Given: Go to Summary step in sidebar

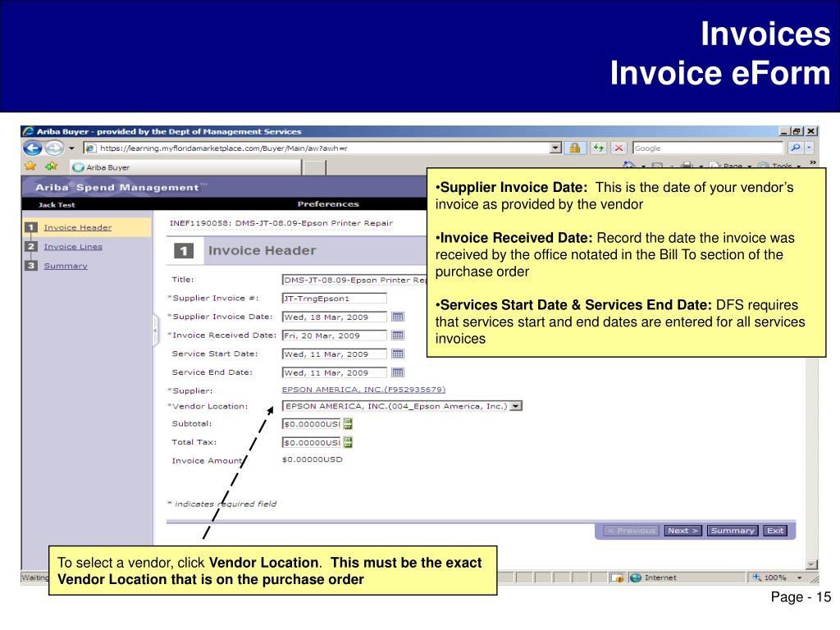Looking at the screenshot, I should (66, 267).
